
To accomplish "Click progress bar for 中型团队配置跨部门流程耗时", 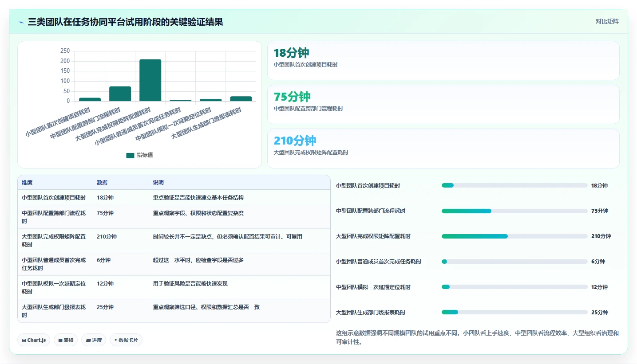I will pyautogui.click(x=514, y=211).
